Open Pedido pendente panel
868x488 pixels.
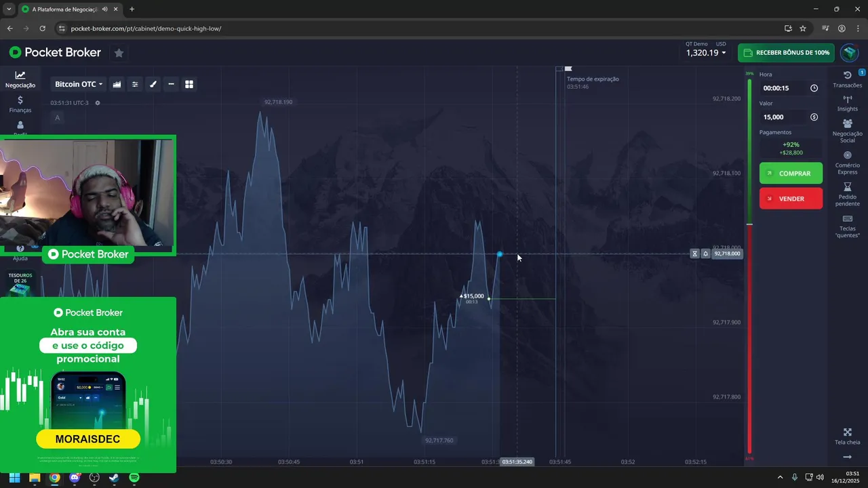(x=848, y=195)
